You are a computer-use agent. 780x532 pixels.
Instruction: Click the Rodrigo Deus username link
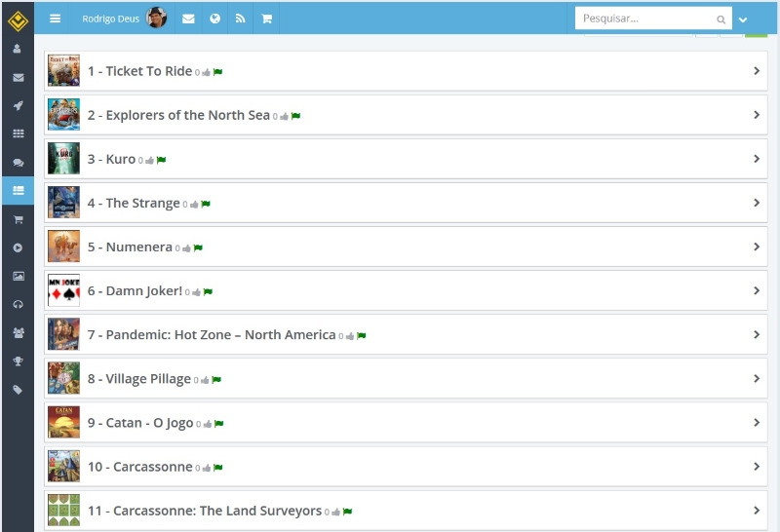click(x=110, y=19)
